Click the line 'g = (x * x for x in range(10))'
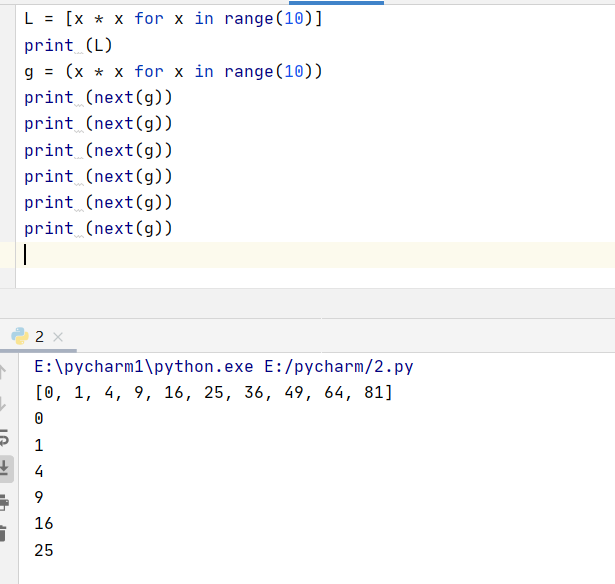 [x=173, y=72]
